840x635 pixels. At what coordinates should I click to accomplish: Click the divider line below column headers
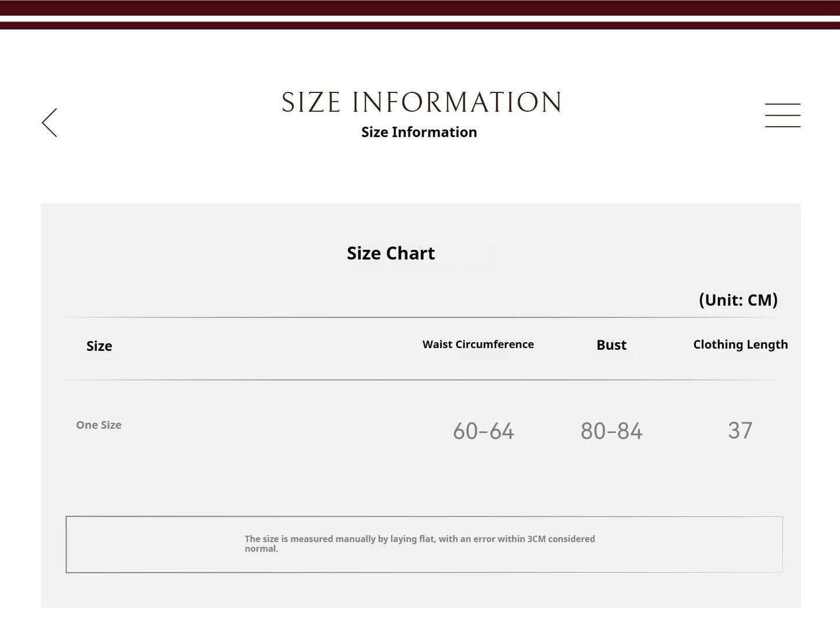[x=421, y=380]
